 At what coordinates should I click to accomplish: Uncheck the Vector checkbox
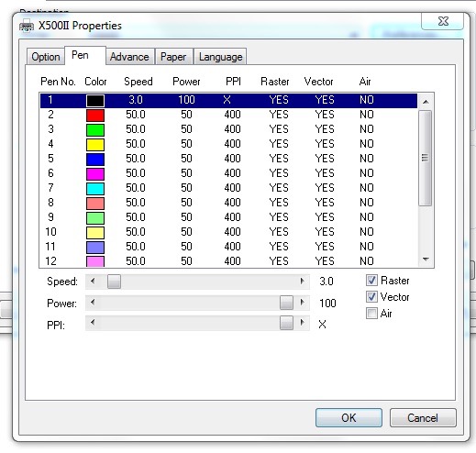coord(371,297)
